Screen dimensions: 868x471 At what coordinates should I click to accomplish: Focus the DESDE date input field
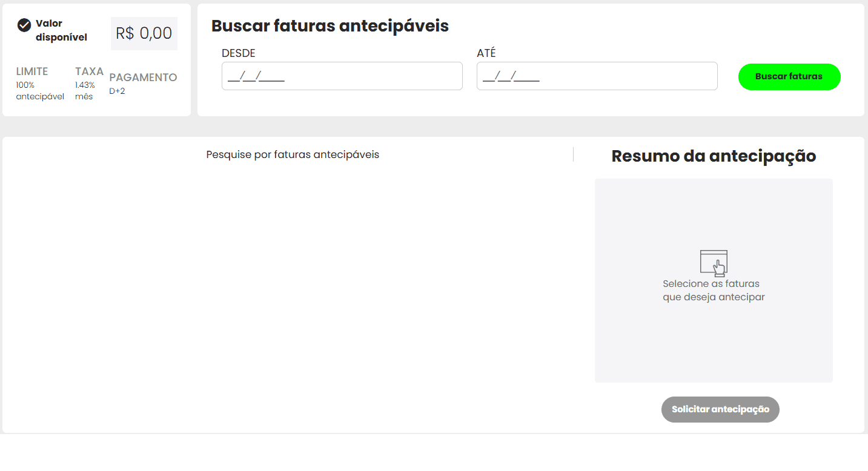pos(342,76)
